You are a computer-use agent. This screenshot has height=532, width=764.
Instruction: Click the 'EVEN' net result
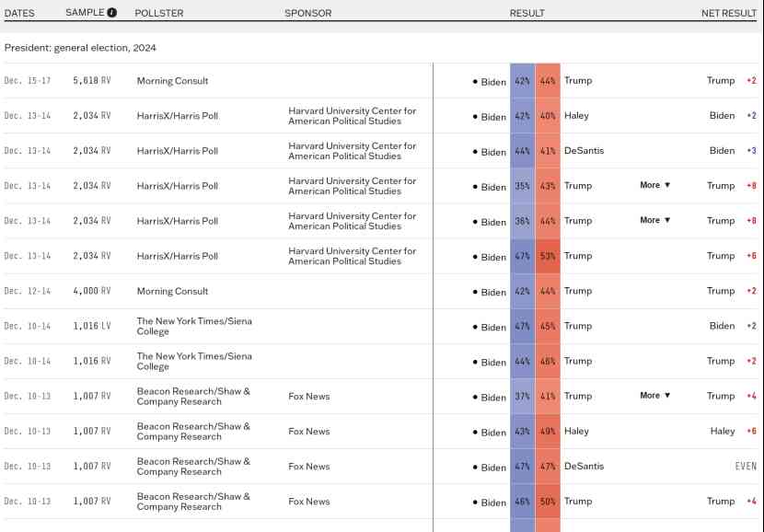click(x=746, y=467)
